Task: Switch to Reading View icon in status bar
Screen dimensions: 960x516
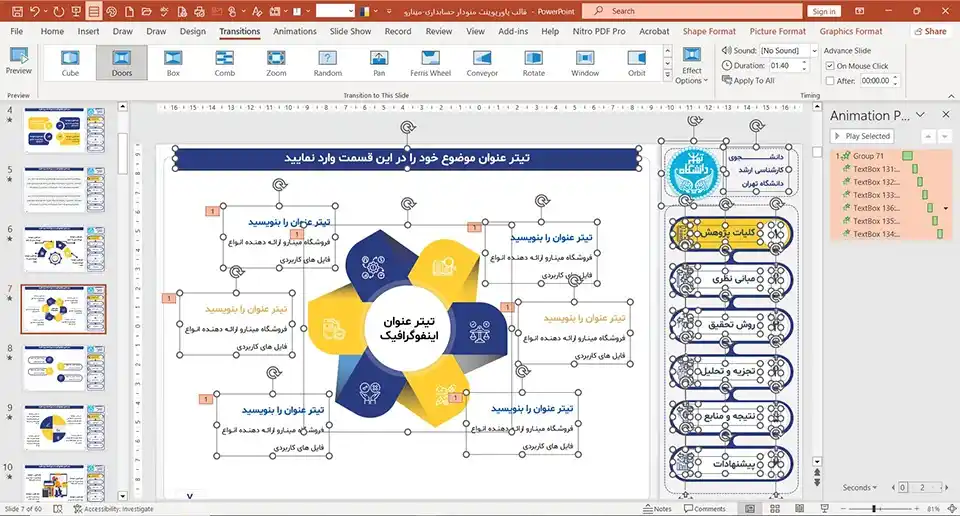Action: [799, 509]
